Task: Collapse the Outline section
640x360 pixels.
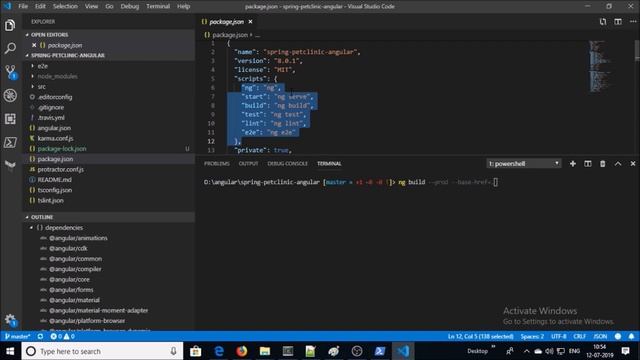Action: tap(42, 217)
